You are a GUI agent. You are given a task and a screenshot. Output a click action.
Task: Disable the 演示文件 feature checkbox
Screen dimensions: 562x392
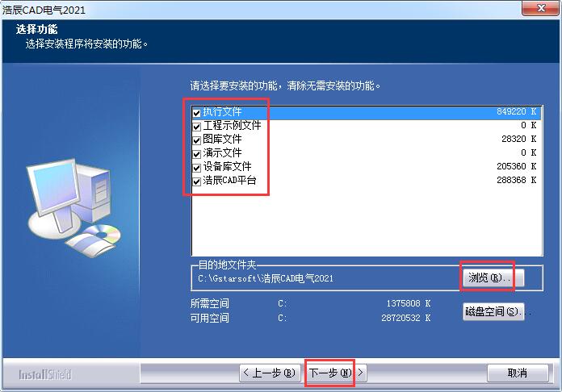pos(196,154)
